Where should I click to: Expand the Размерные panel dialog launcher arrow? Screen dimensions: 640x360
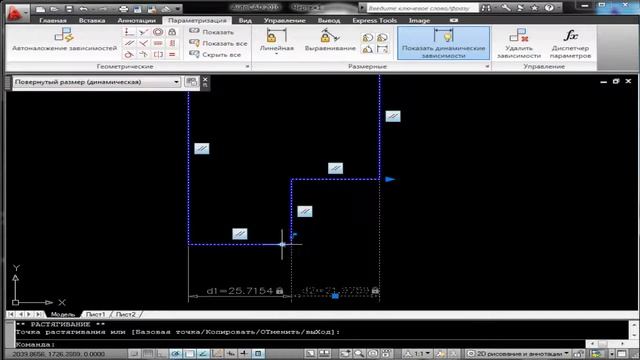click(x=487, y=67)
